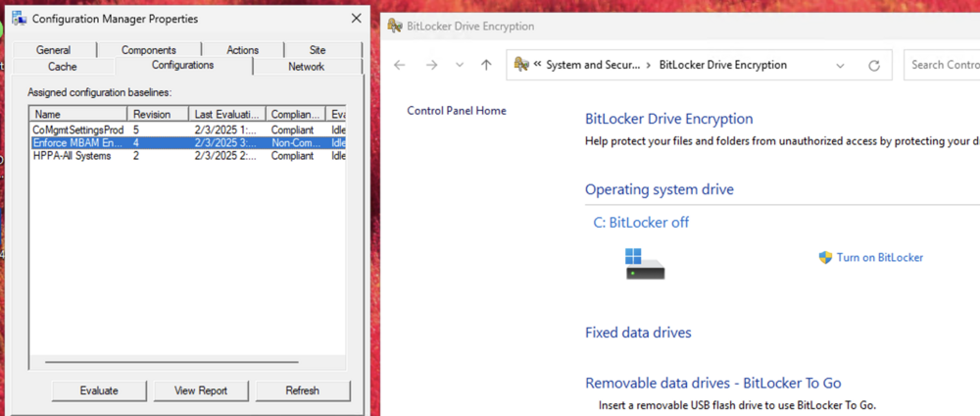The height and width of the screenshot is (416, 980).
Task: Switch to the Components tab
Action: coord(149,50)
